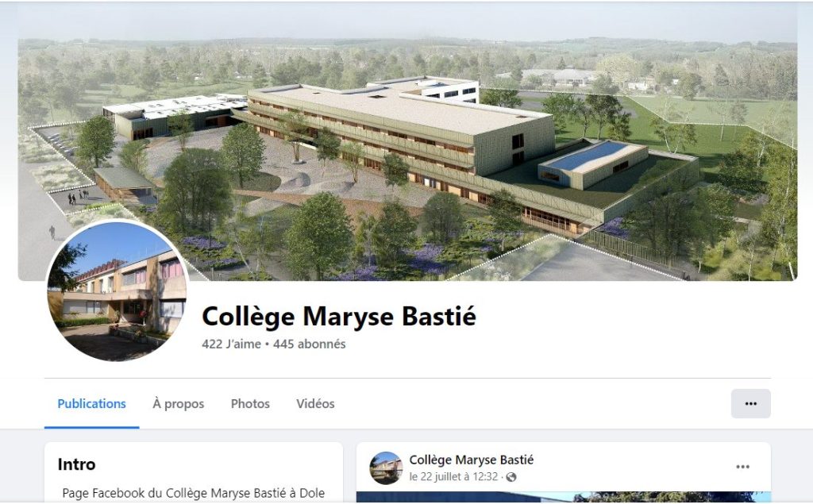This screenshot has width=813, height=504.
Task: Click the blue pool building in the cover photo
Action: tap(592, 164)
